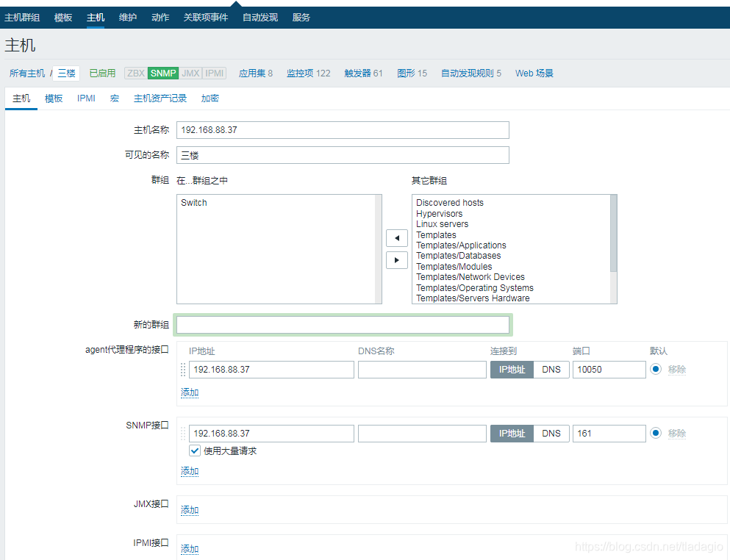Viewport: 730px width, 560px height.
Task: Switch to the 加密 tab
Action: (x=210, y=98)
